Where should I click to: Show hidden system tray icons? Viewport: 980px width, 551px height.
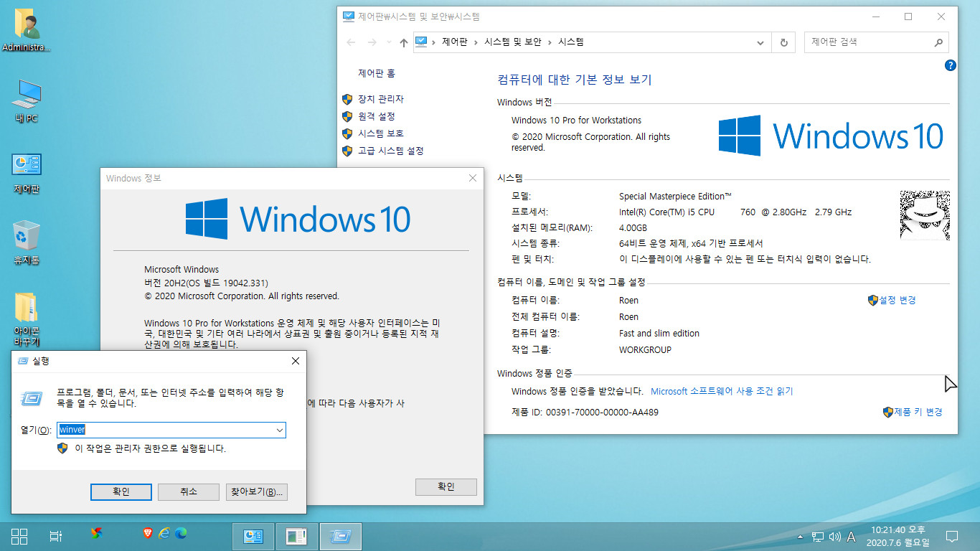click(801, 537)
